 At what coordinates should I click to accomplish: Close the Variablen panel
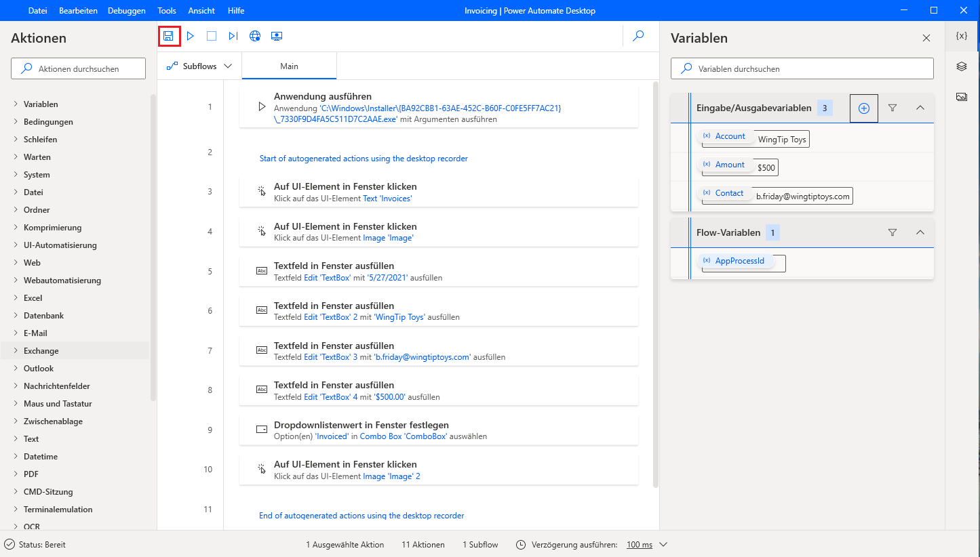pos(926,38)
